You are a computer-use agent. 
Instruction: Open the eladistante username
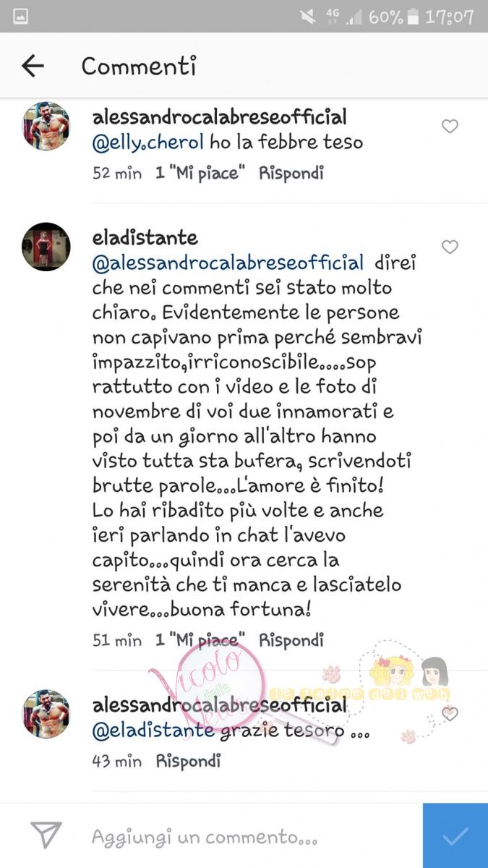pos(145,238)
